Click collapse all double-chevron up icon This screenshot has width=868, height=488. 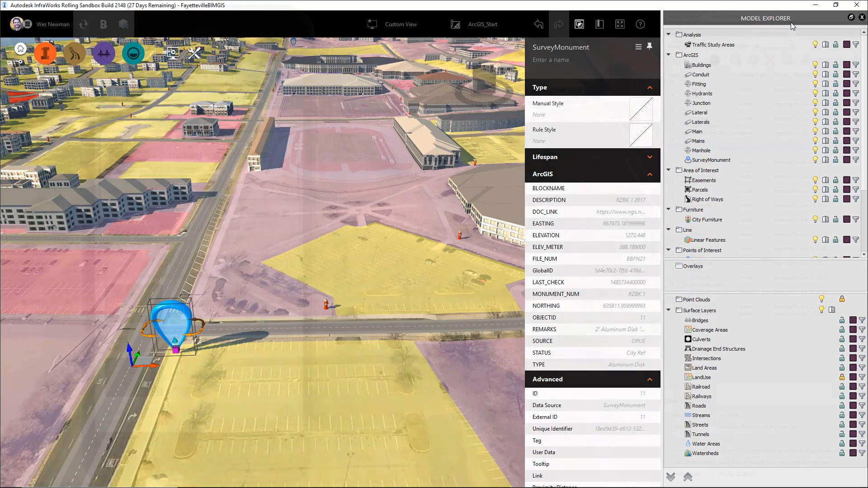click(688, 477)
